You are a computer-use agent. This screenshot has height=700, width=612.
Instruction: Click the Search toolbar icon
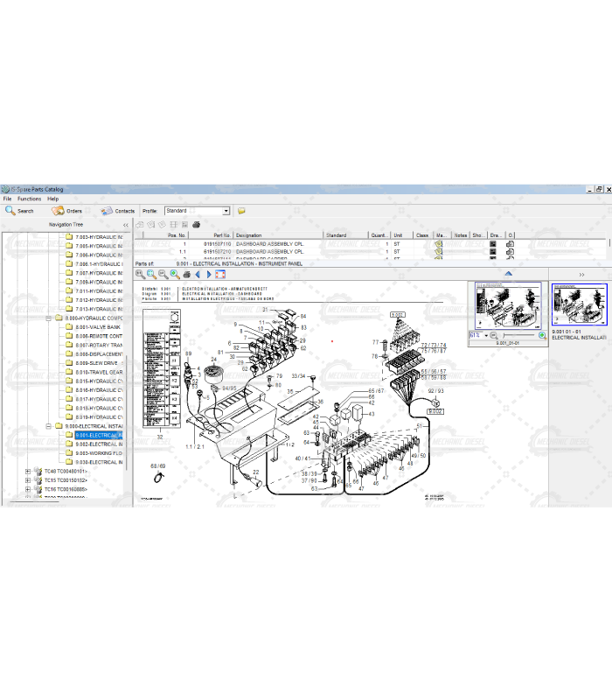point(19,211)
